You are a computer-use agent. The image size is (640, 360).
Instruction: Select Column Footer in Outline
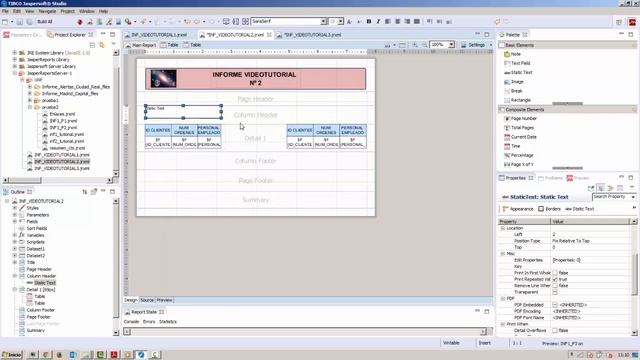pyautogui.click(x=40, y=310)
